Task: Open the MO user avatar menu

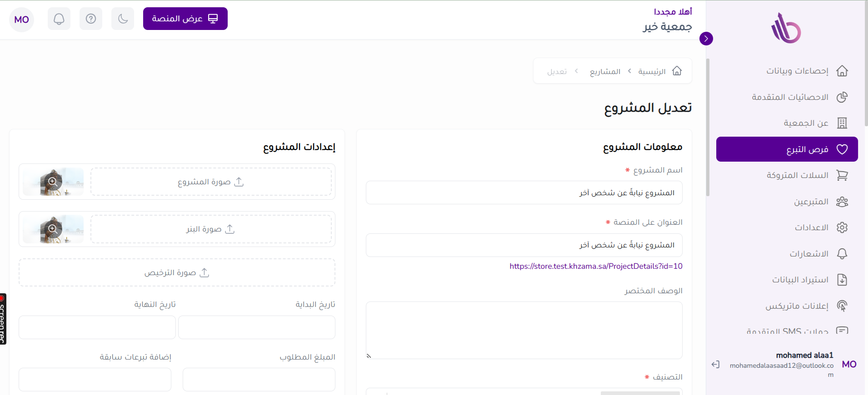Action: point(21,20)
